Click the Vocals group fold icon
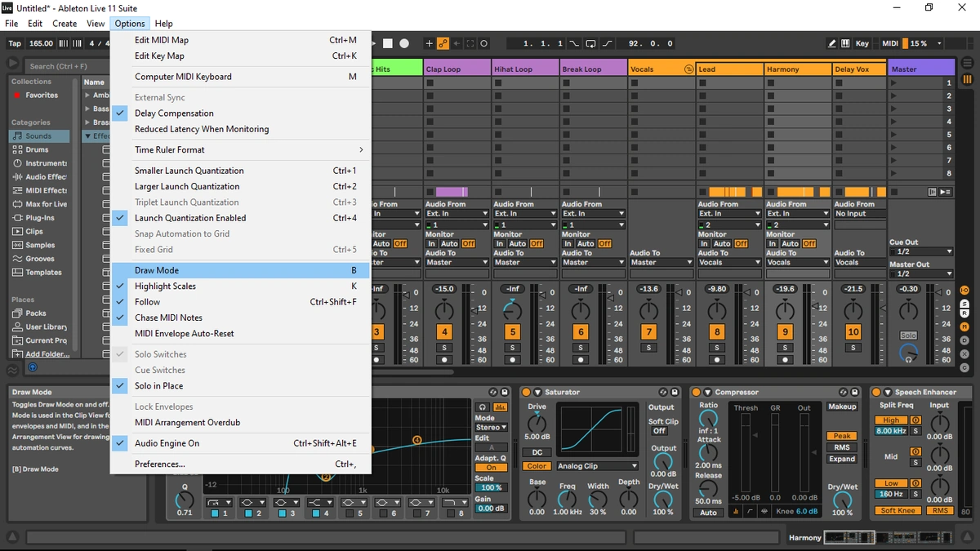 pos(688,69)
